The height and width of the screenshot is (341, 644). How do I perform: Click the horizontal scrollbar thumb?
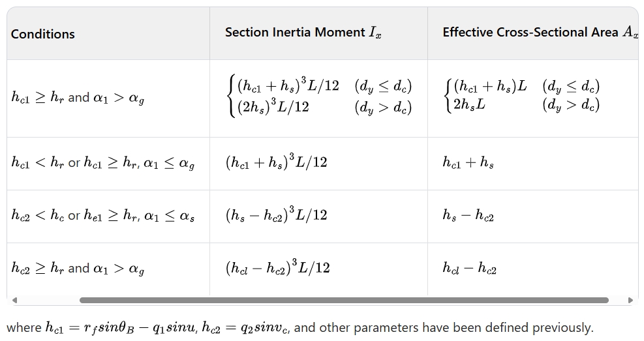[344, 300]
